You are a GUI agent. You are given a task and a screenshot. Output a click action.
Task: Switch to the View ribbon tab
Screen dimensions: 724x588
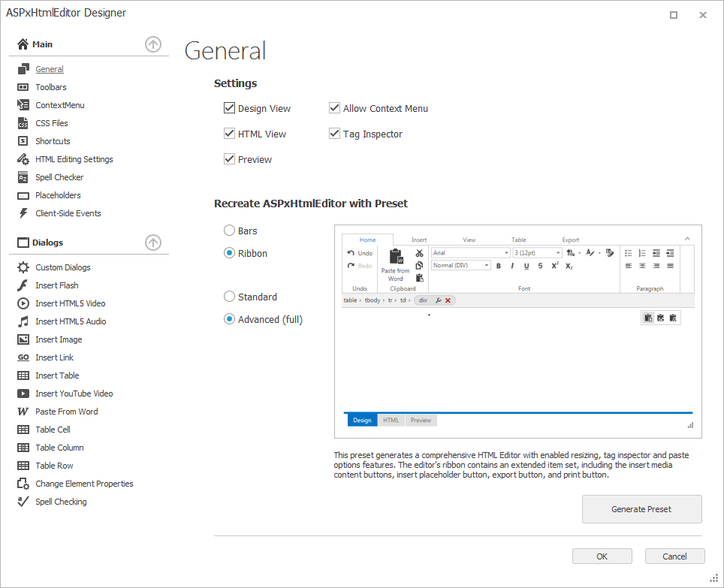click(x=469, y=240)
